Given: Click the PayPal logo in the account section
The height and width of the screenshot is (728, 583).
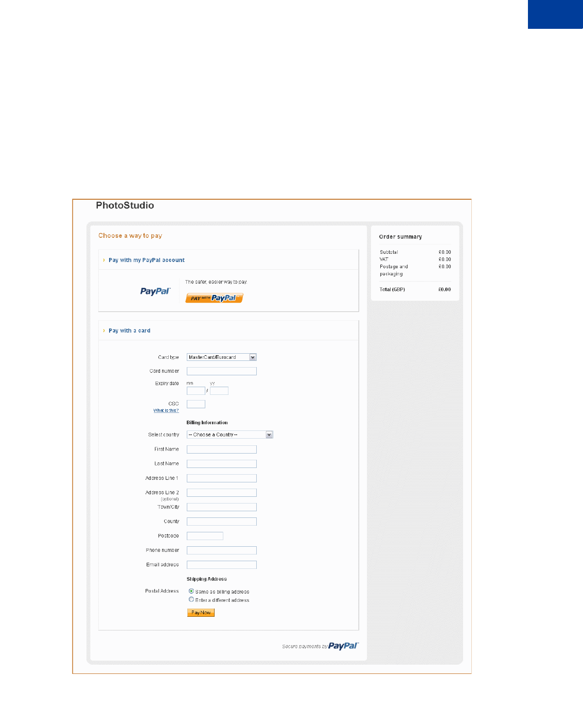Looking at the screenshot, I should tap(155, 291).
